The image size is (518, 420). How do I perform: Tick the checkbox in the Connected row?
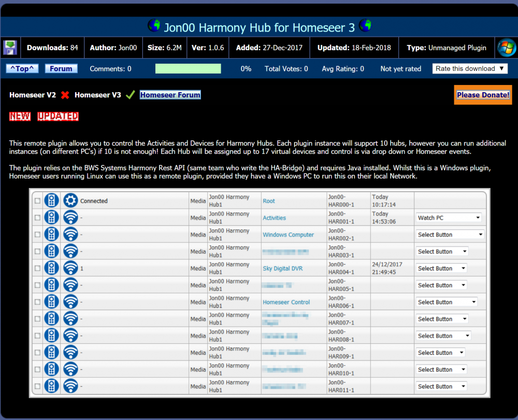(x=37, y=201)
